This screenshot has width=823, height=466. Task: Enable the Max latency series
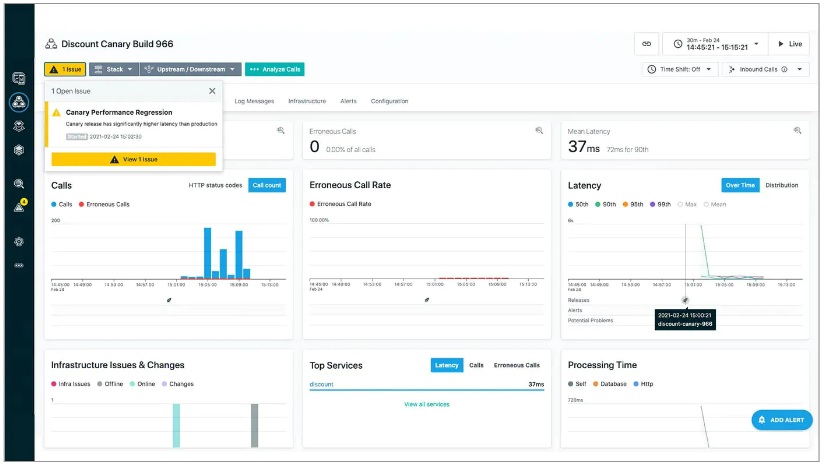click(687, 204)
